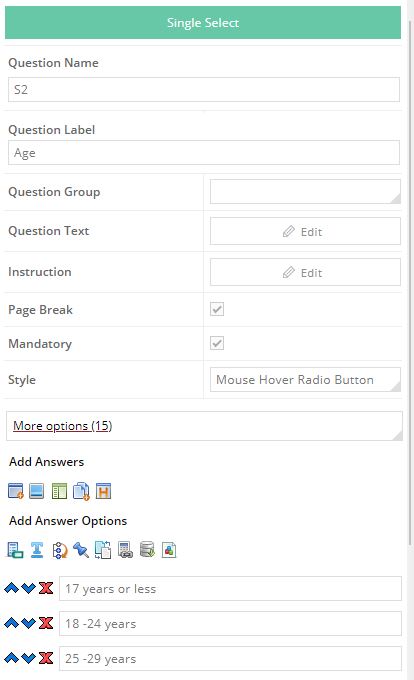Click the vertical scrollbar on the right edge
The image size is (414, 680).
pos(411,282)
